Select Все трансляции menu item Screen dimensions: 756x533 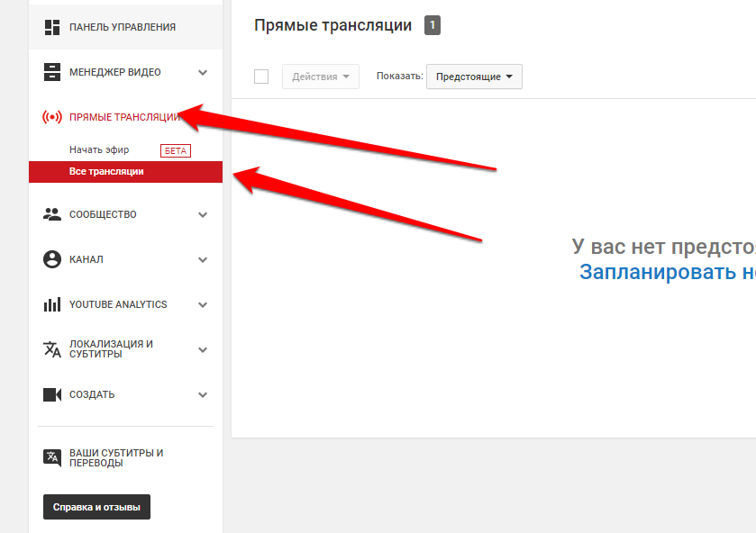106,171
